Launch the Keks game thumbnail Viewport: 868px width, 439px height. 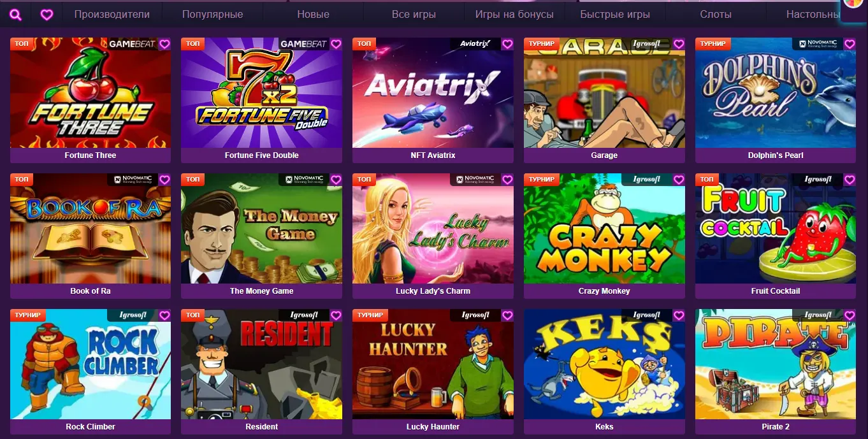604,364
